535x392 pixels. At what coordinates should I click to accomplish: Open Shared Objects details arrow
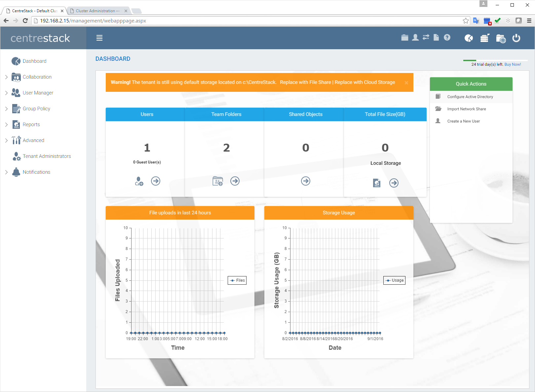point(306,181)
